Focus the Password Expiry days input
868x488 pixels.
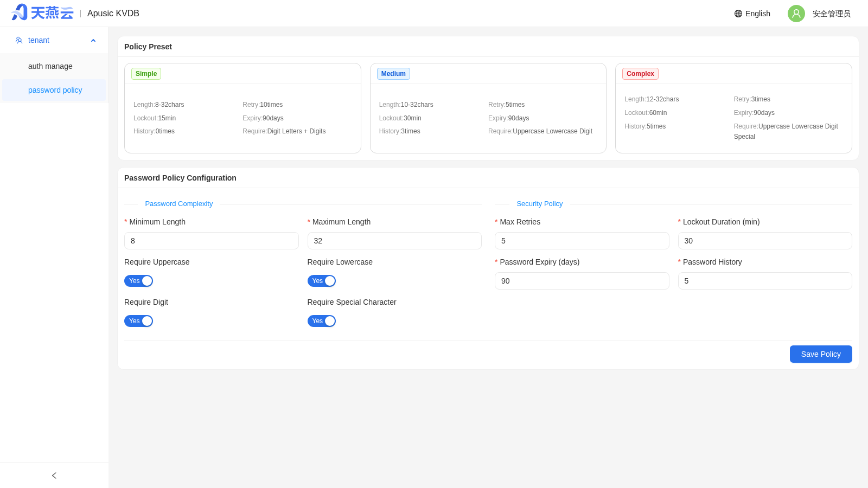582,281
